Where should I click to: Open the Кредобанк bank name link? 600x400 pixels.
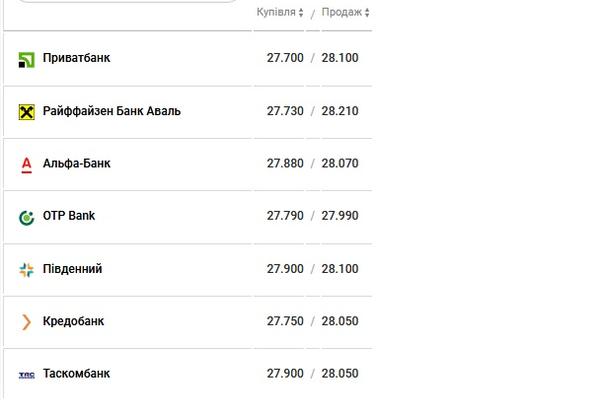[73, 321]
